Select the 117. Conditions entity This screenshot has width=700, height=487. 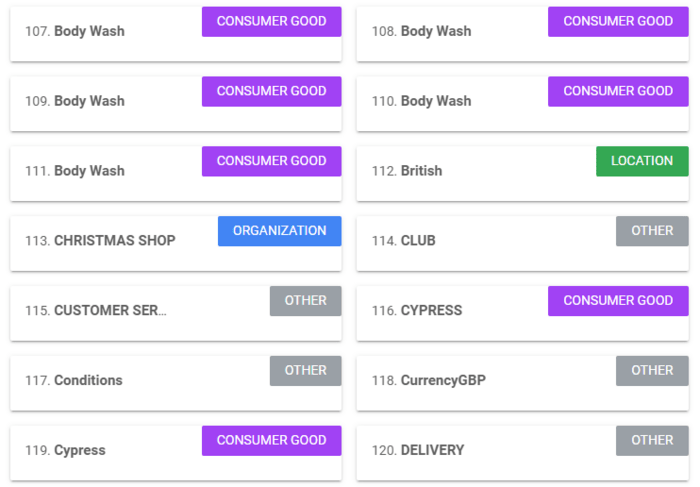176,383
